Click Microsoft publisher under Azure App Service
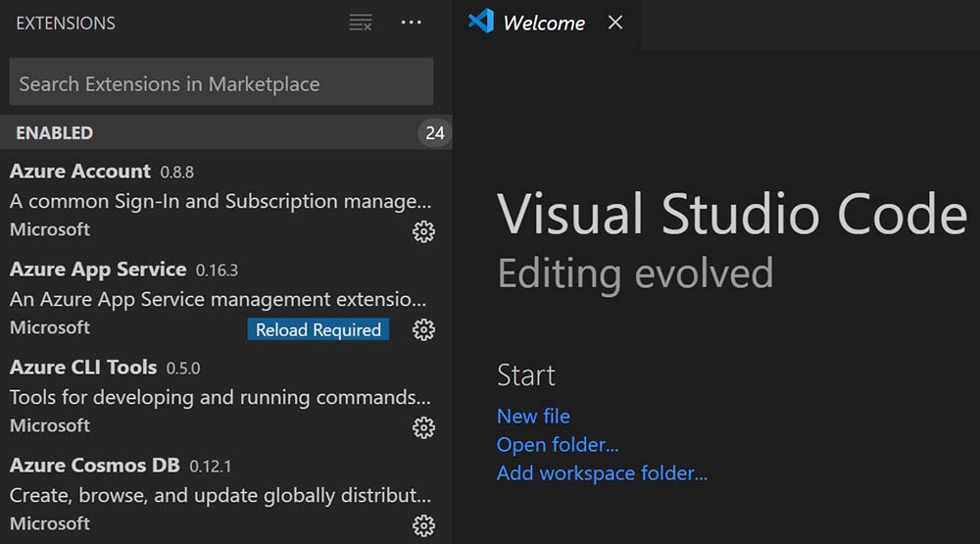Image resolution: width=980 pixels, height=544 pixels. pos(50,327)
